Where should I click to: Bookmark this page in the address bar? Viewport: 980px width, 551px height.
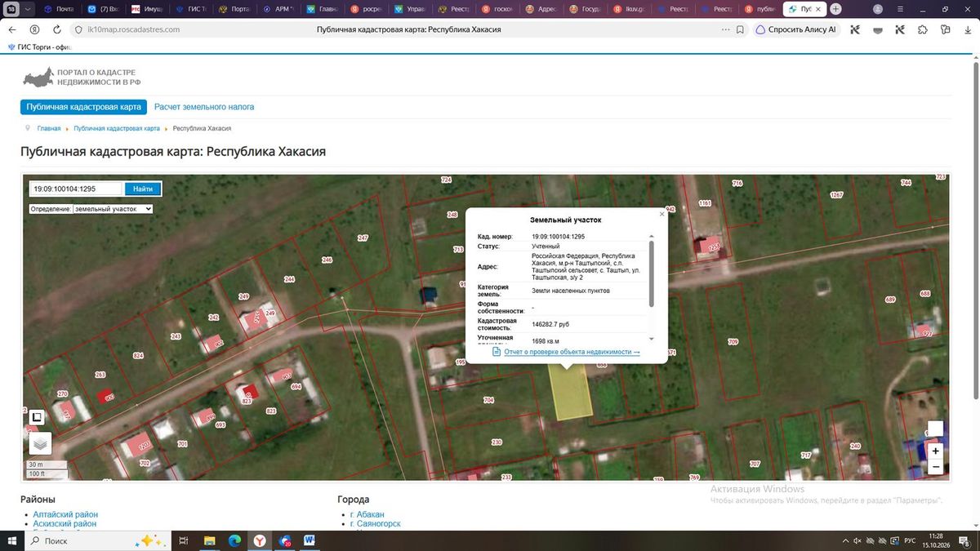[740, 29]
